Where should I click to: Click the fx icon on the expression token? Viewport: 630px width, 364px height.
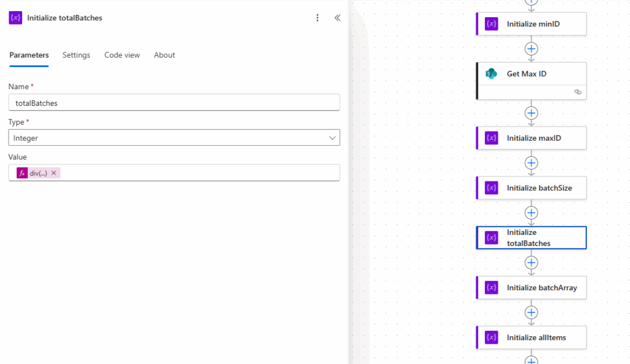tap(22, 173)
